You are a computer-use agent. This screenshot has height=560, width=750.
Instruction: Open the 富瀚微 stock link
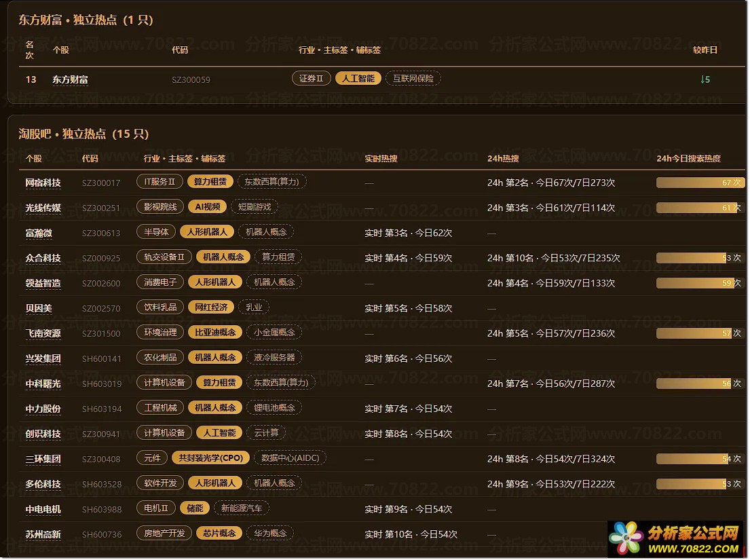click(39, 233)
